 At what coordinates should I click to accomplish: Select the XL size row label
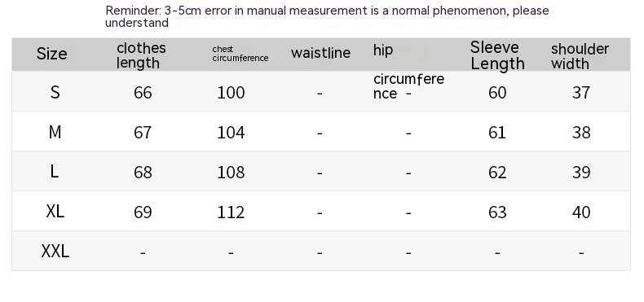[55, 212]
